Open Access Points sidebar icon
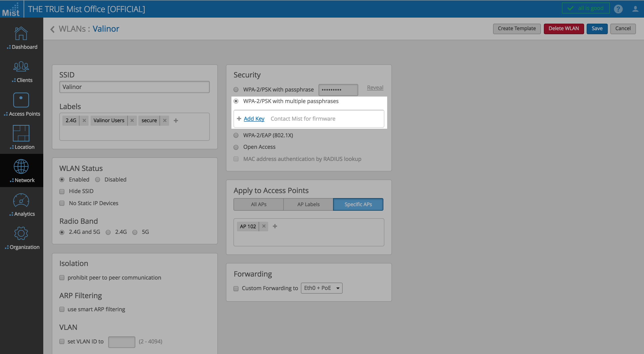Screen dimensions: 644x354 pyautogui.click(x=21, y=100)
